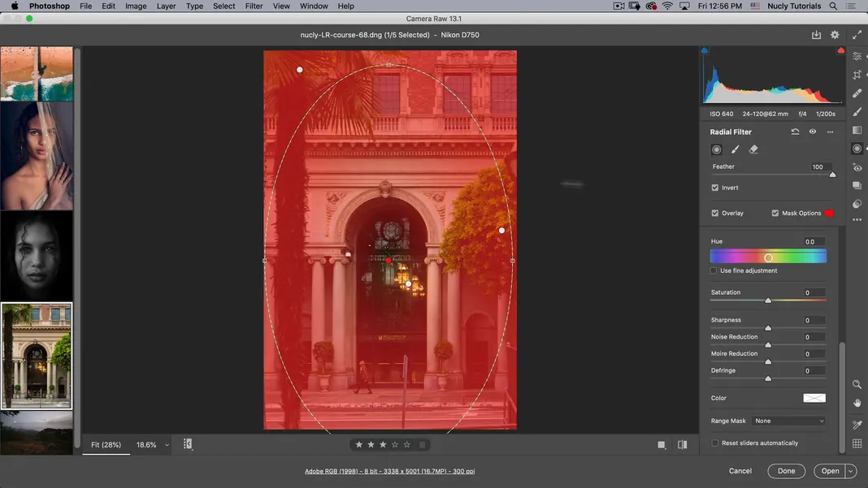This screenshot has width=868, height=488.
Task: Disable the Overlay checkbox
Action: (x=714, y=213)
